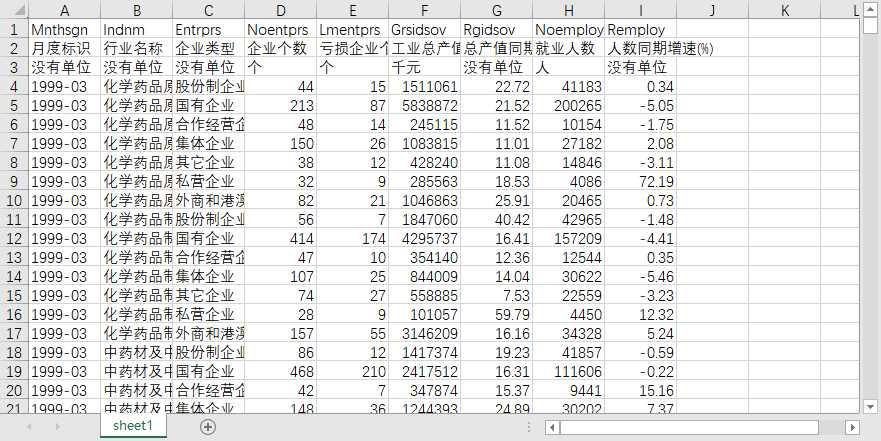
Task: Click the Lmentprs cell
Action: click(352, 29)
